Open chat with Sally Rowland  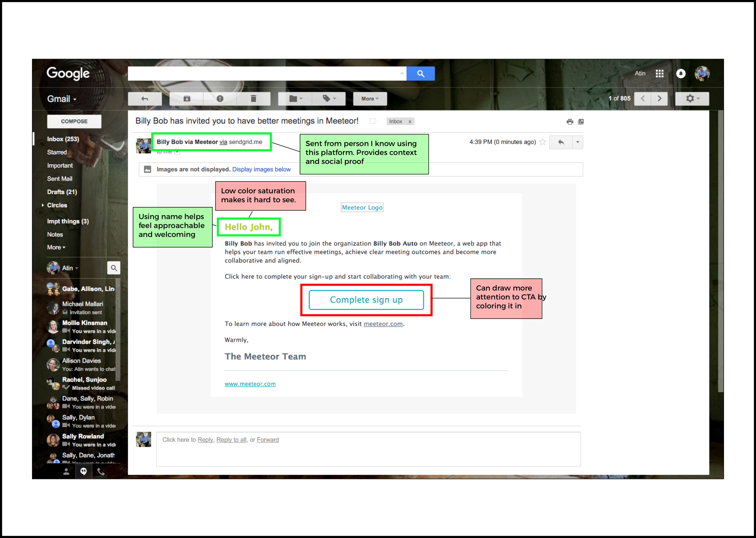pyautogui.click(x=81, y=440)
